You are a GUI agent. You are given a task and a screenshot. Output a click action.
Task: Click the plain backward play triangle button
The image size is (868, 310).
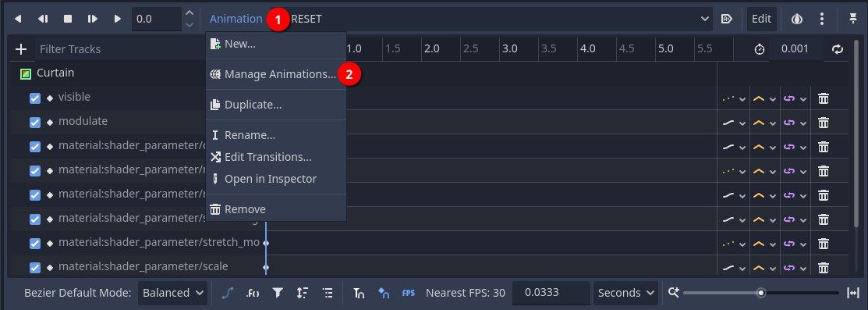(x=18, y=19)
